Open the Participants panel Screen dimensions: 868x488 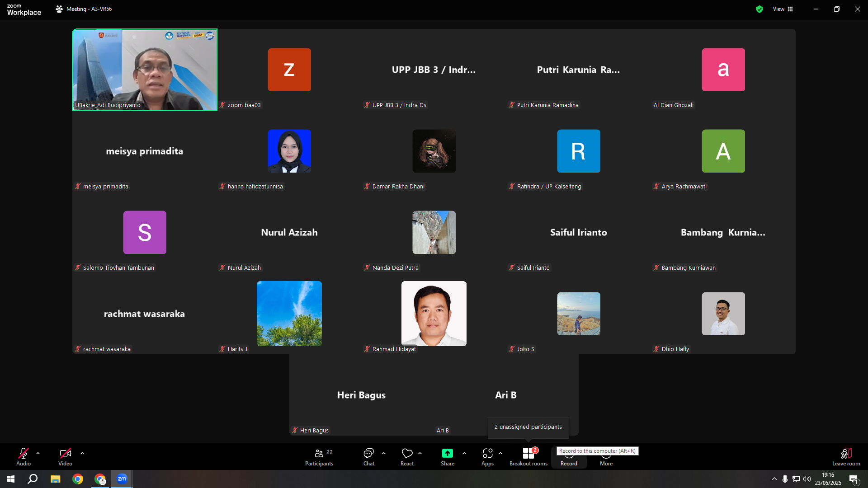[x=319, y=457]
